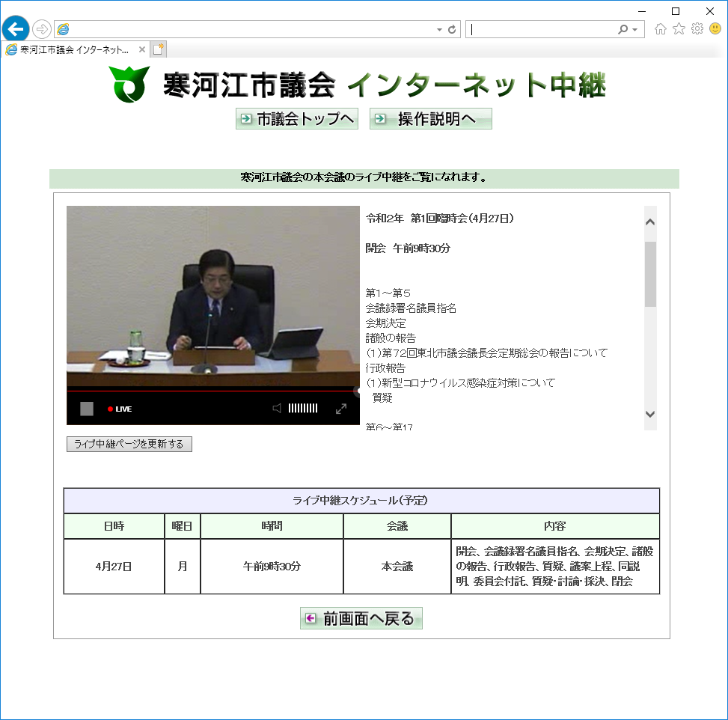Viewport: 728px width, 720px height.
Task: Refresh the page with the reload icon
Action: [x=452, y=30]
